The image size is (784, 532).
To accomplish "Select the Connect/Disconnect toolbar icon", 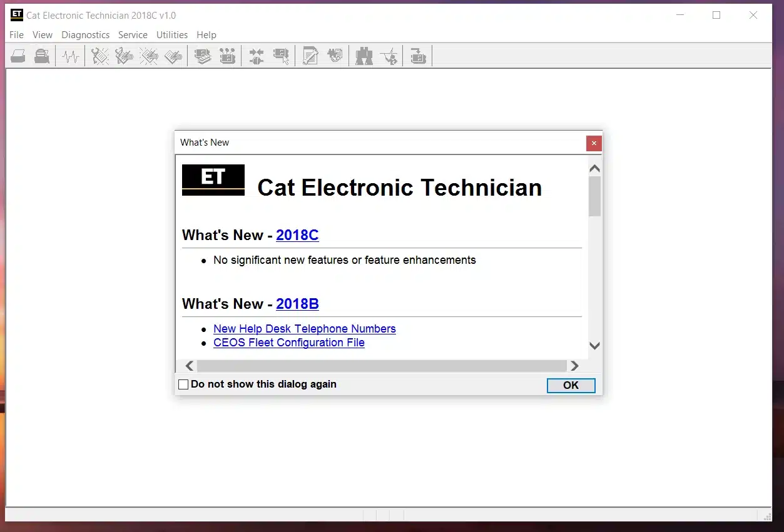I will pos(257,56).
